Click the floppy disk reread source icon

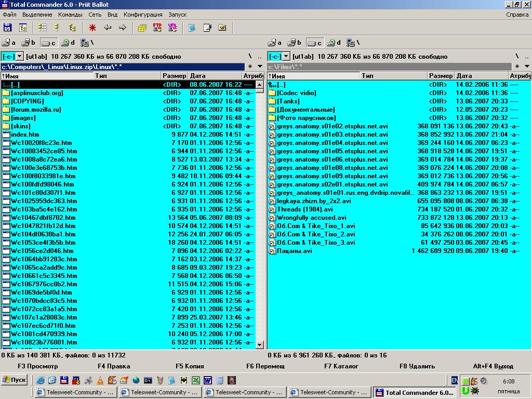click(8, 28)
